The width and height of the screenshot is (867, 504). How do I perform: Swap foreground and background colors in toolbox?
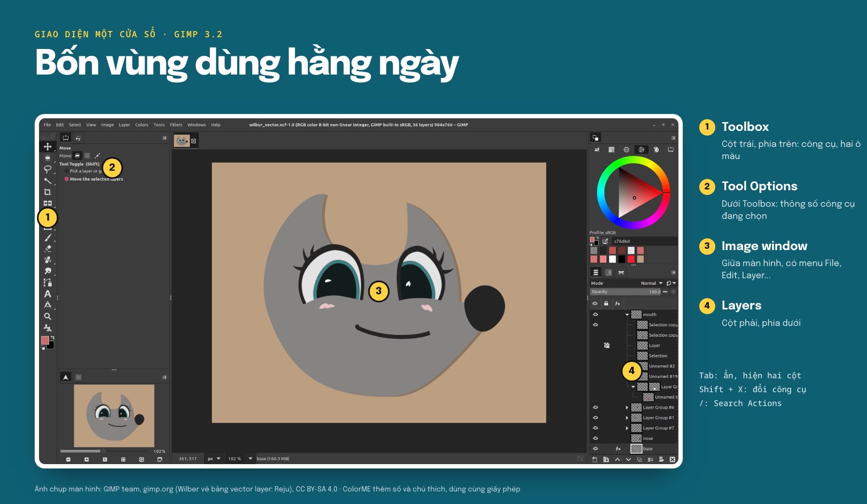pos(52,337)
